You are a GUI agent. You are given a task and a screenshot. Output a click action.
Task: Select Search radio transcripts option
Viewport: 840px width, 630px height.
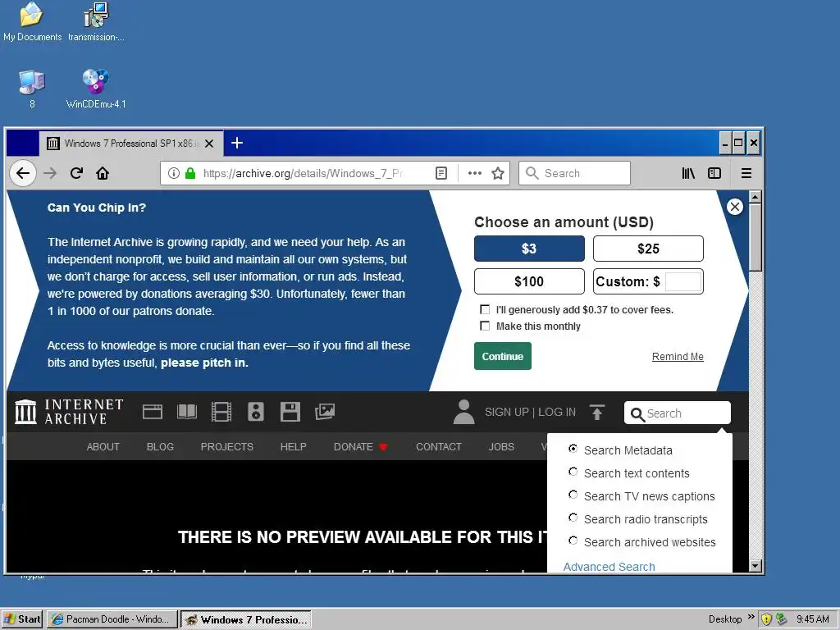tap(573, 518)
